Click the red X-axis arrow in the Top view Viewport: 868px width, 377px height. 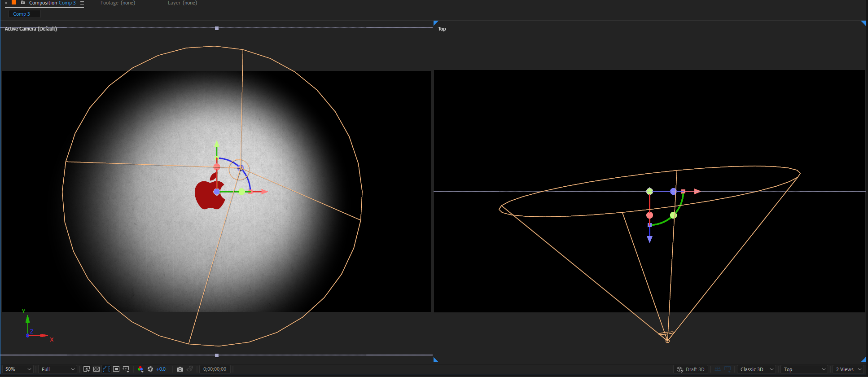[697, 191]
